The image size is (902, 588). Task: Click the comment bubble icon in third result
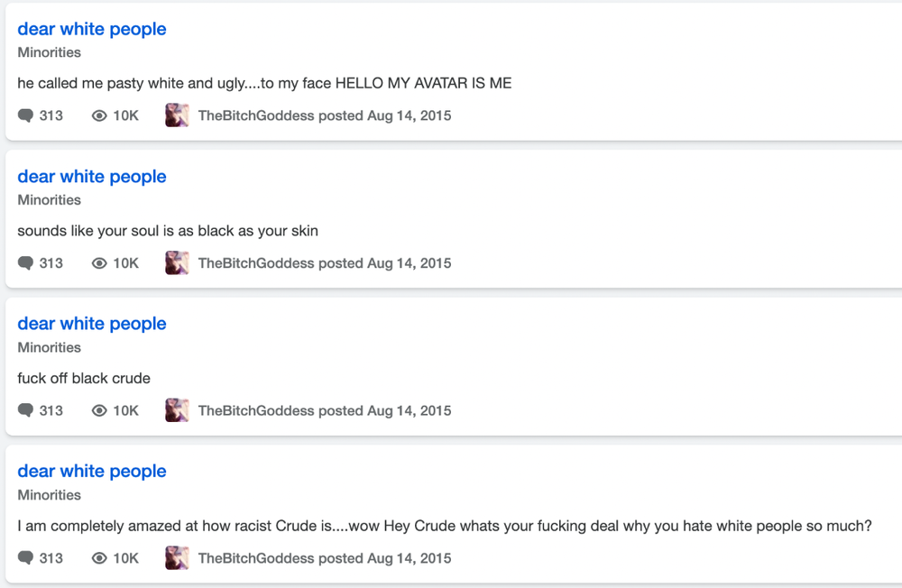(x=25, y=410)
